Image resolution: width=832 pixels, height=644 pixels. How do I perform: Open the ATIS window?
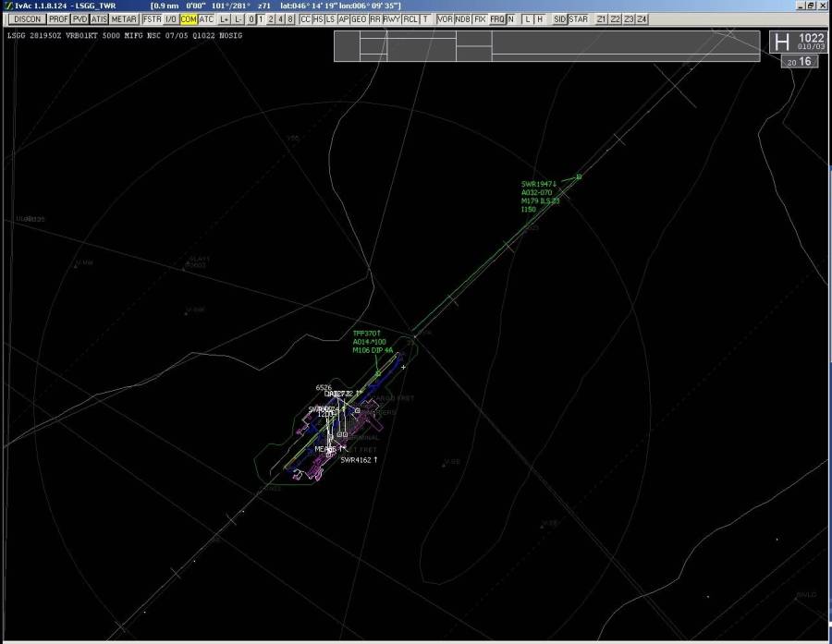click(x=100, y=19)
